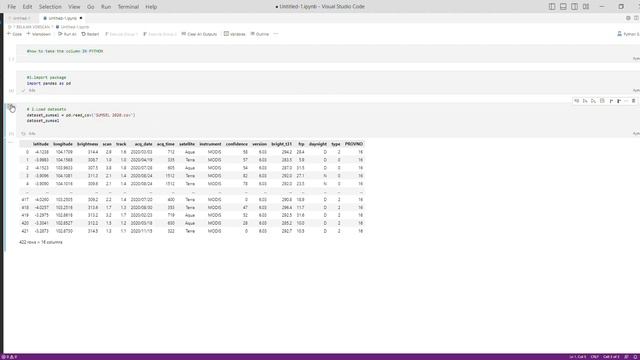Viewport: 640px width, 360px height.
Task: Open cell toolbar more actions ellipsis
Action: [626, 101]
